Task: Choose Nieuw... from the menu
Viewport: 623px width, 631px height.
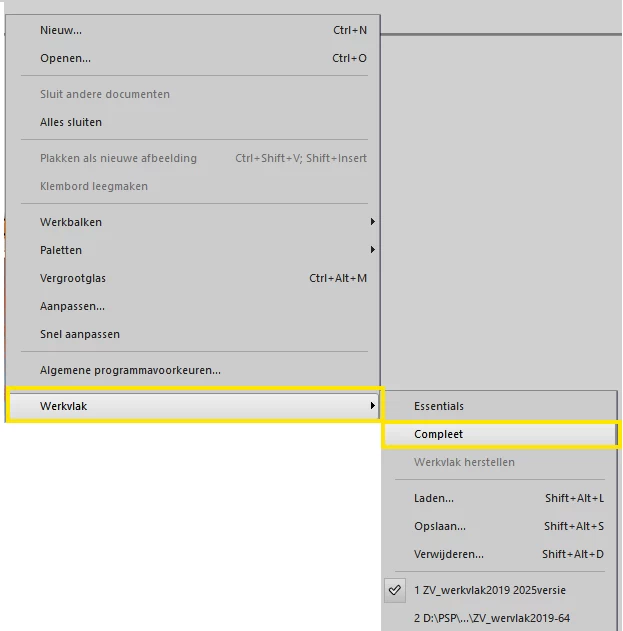Action: (x=193, y=30)
